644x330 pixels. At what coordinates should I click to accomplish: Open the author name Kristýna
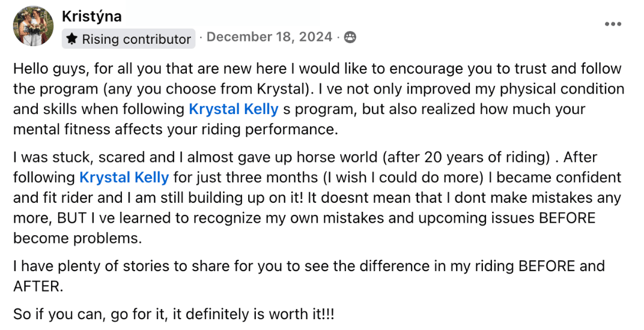click(x=91, y=17)
